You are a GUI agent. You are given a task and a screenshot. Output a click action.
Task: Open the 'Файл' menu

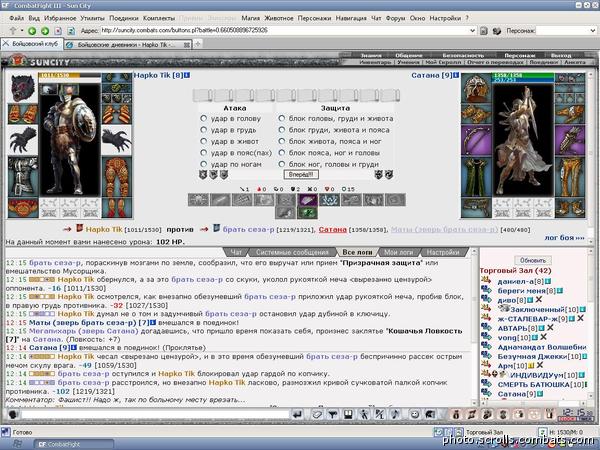(16, 18)
